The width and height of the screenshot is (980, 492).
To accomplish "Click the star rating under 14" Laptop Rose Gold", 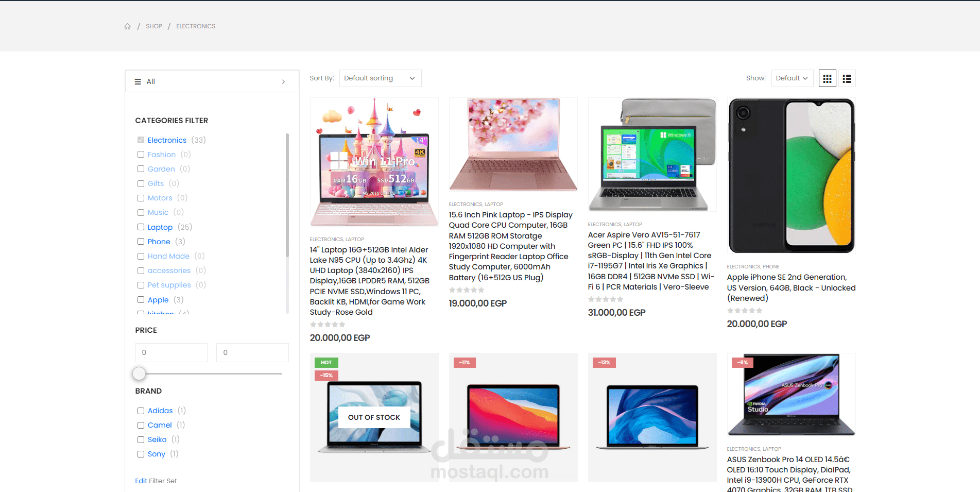I will pyautogui.click(x=328, y=325).
